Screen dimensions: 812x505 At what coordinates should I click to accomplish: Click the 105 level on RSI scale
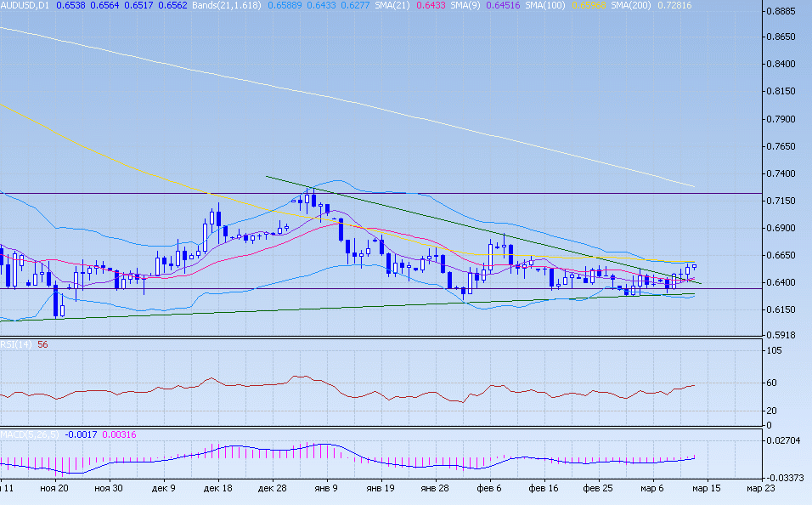coord(772,350)
